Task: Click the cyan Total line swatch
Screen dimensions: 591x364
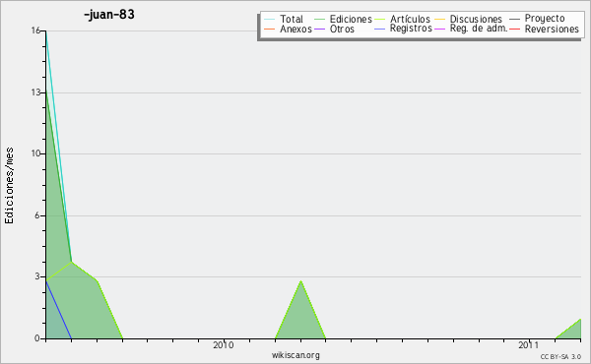Action: tap(270, 19)
